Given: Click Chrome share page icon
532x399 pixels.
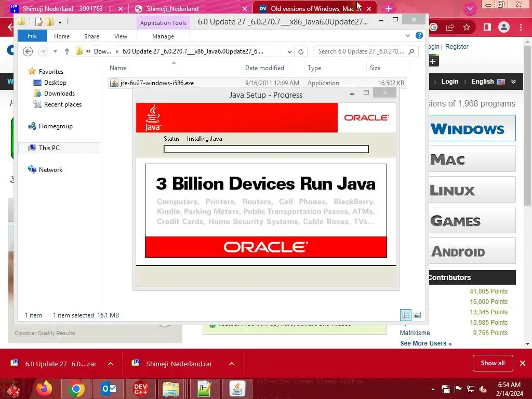Looking at the screenshot, I should click(x=450, y=27).
